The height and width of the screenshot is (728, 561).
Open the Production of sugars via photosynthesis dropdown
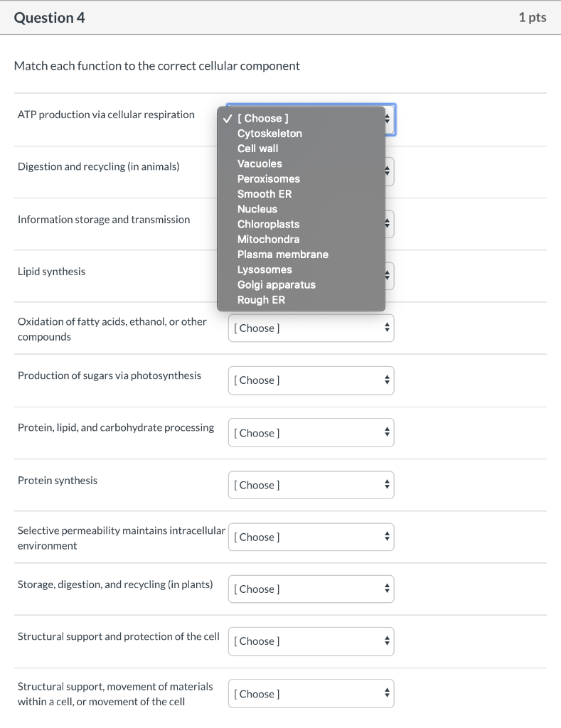[311, 380]
